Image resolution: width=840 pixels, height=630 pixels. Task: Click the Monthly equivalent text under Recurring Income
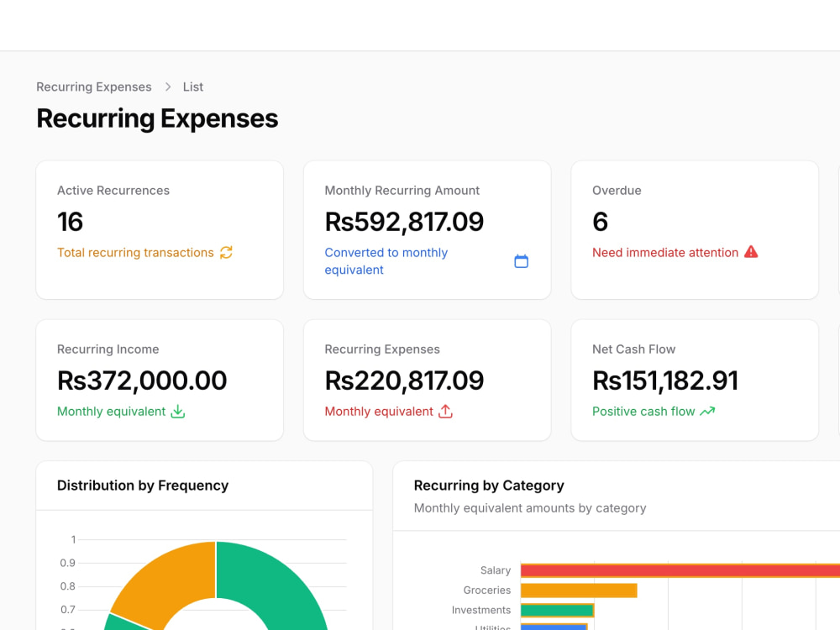point(112,412)
